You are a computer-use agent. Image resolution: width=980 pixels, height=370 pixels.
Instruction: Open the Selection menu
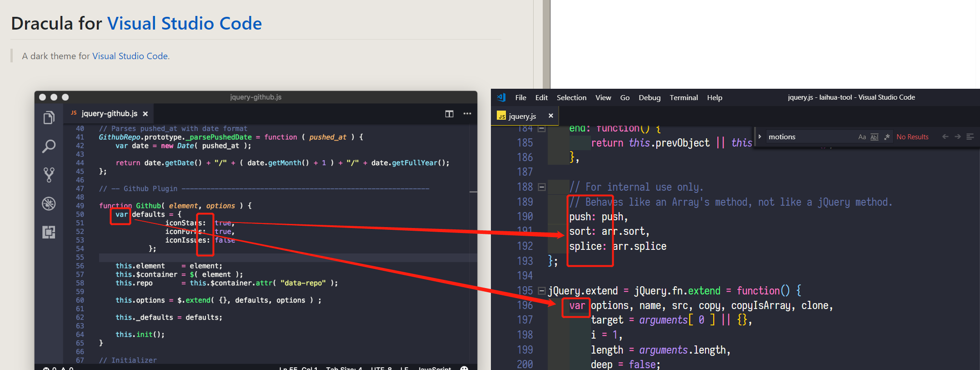tap(571, 97)
